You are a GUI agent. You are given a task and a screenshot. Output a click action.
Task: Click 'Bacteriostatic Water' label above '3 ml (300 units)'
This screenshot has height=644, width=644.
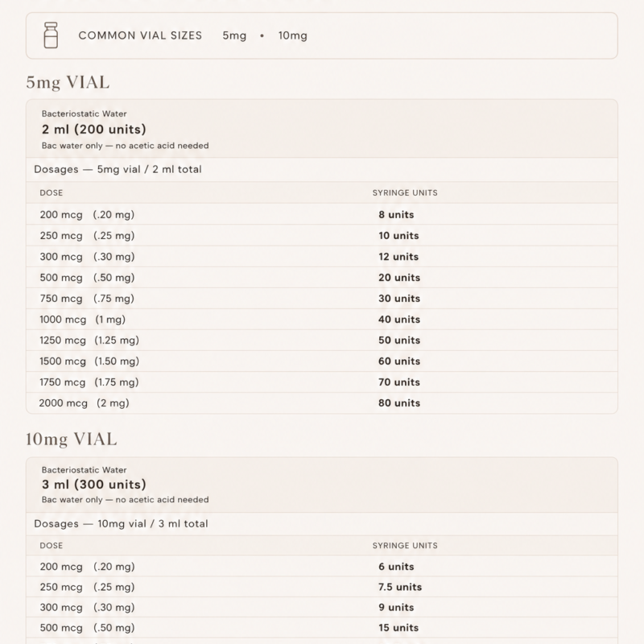coord(85,470)
